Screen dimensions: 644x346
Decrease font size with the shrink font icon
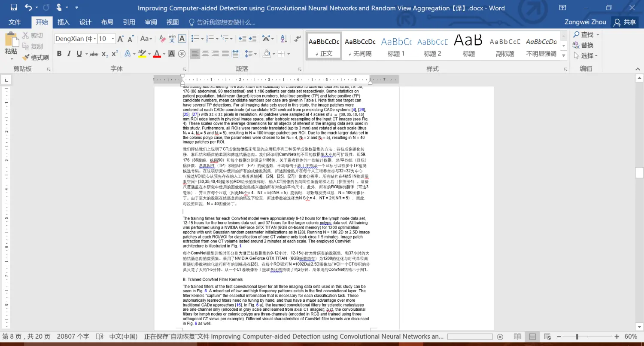[131, 39]
